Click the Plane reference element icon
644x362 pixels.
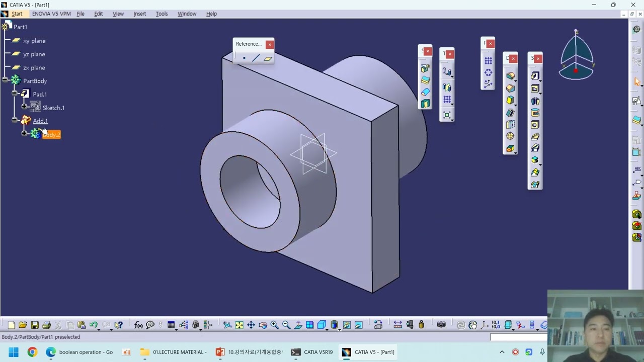pos(268,58)
